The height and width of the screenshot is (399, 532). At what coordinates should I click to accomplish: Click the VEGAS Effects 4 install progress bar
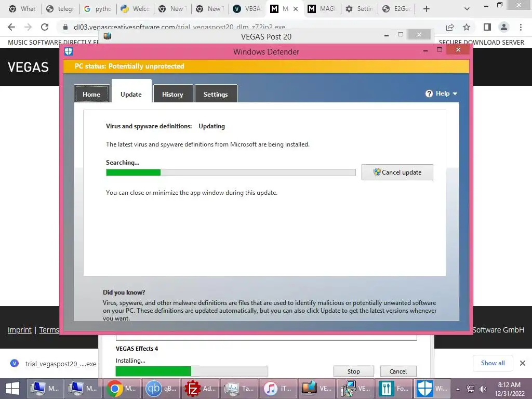[192, 371]
